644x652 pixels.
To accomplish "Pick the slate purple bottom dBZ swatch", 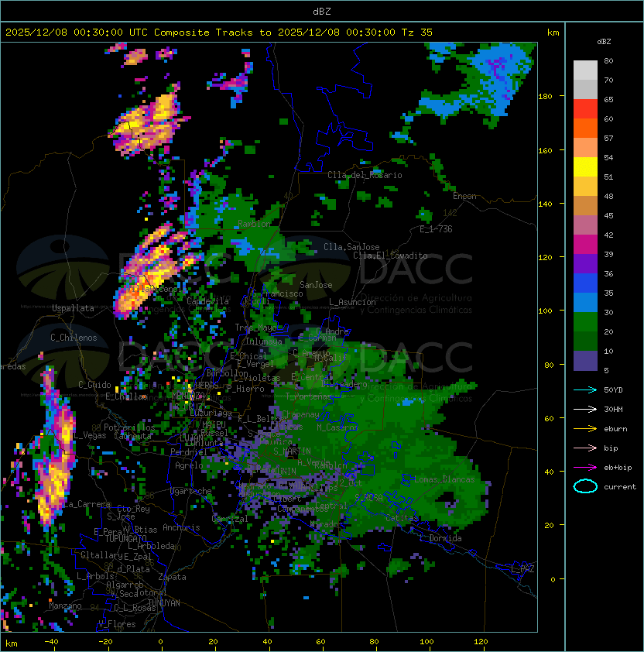I will [585, 361].
